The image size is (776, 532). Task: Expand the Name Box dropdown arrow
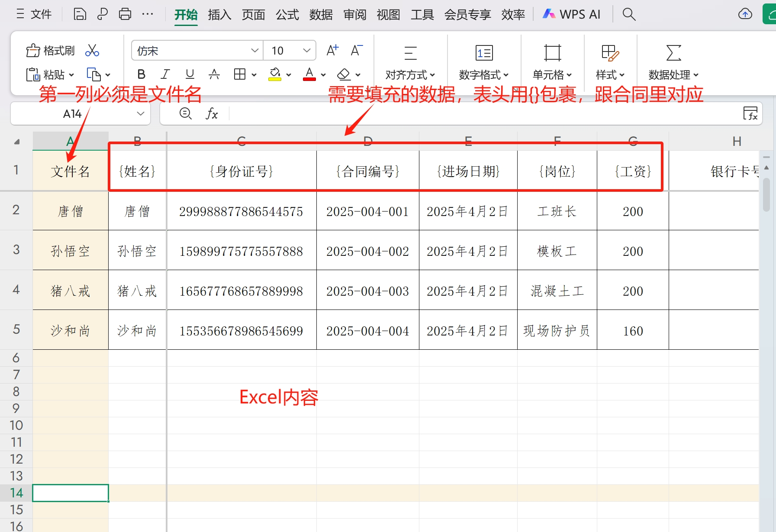coord(140,114)
